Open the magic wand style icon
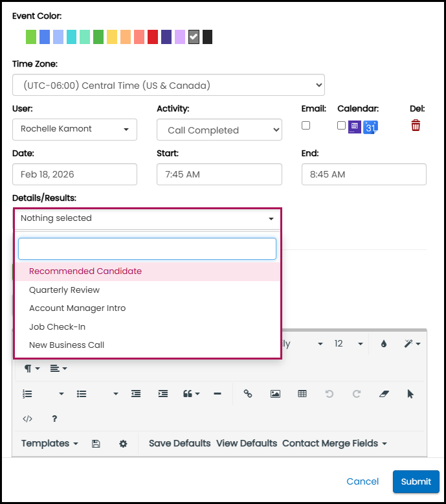 click(x=412, y=343)
